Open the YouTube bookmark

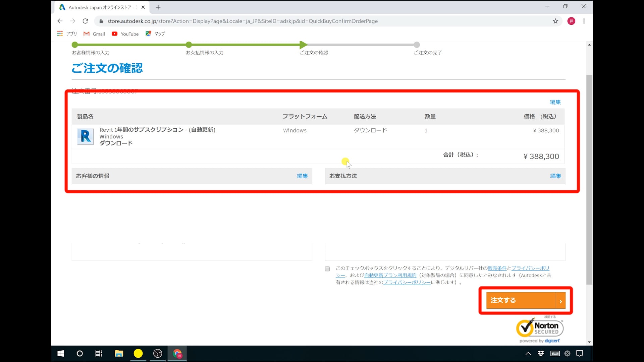125,34
